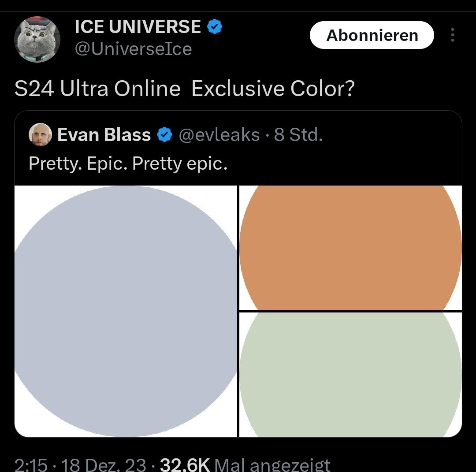This screenshot has width=476, height=472.
Task: Click tweet text 'S24 Ultra Online Exclusive Color?'
Action: tap(185, 89)
